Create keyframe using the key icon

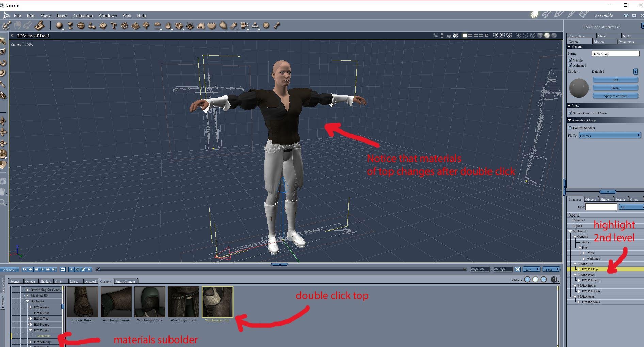click(x=77, y=269)
